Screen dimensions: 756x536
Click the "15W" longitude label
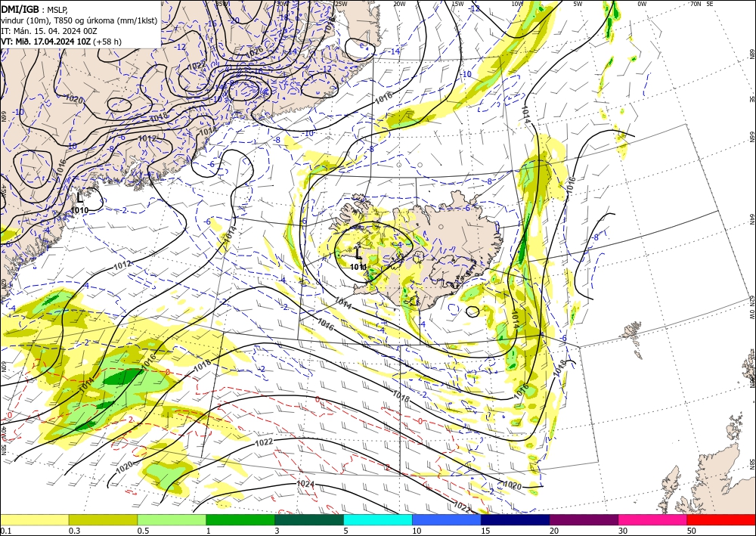coord(458,4)
